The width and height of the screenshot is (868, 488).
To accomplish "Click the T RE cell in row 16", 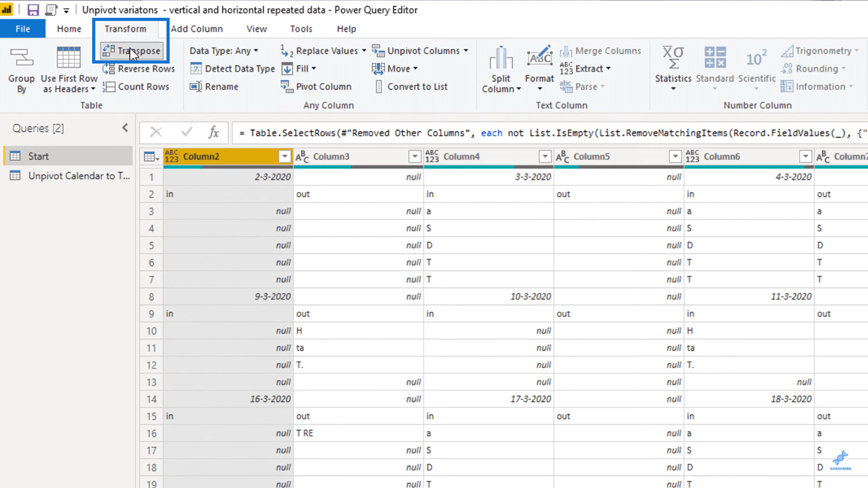I will click(x=358, y=433).
